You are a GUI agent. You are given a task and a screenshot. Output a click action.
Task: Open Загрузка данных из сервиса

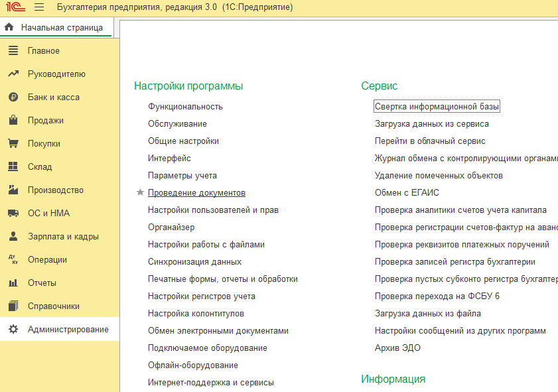432,124
